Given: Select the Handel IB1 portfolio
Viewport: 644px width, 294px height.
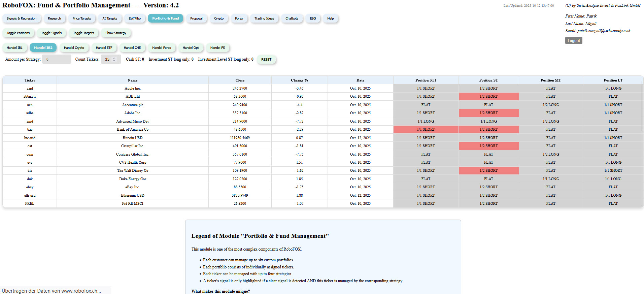Looking at the screenshot, I should click(x=14, y=48).
